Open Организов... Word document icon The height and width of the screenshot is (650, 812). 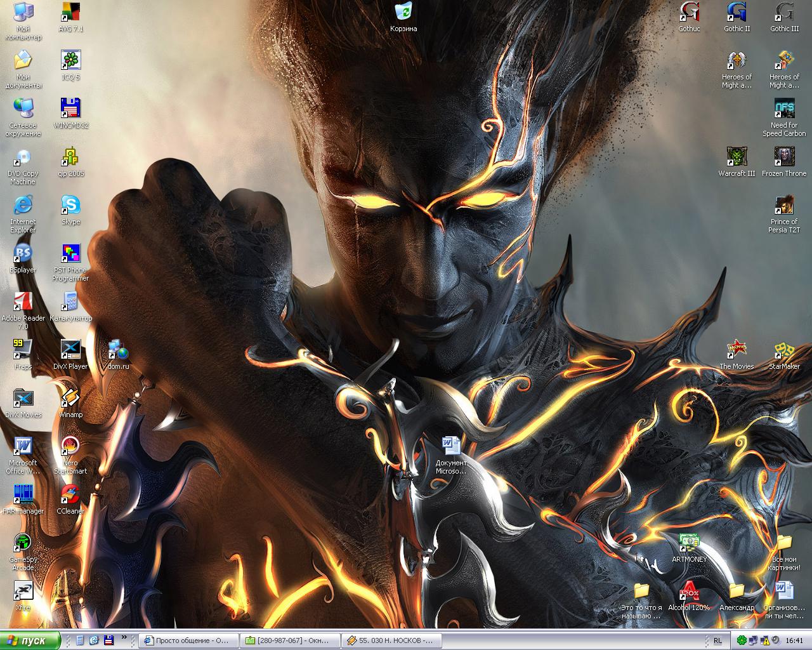pos(784,599)
